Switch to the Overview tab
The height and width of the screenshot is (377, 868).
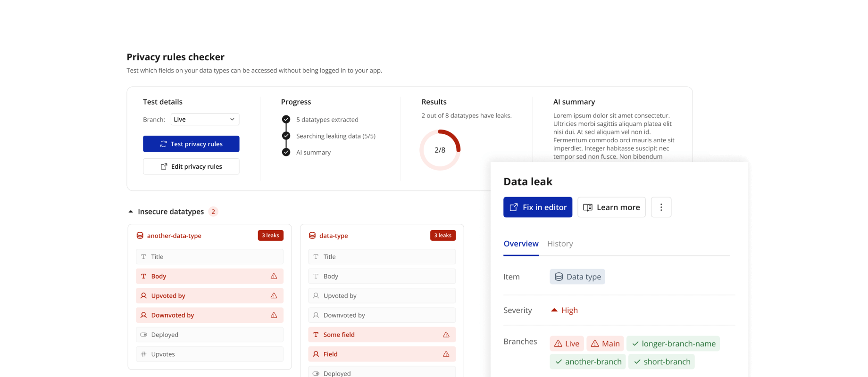coord(521,244)
